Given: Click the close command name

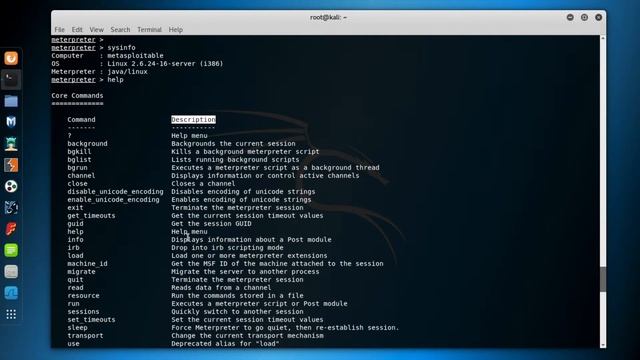Looking at the screenshot, I should coord(77,184).
